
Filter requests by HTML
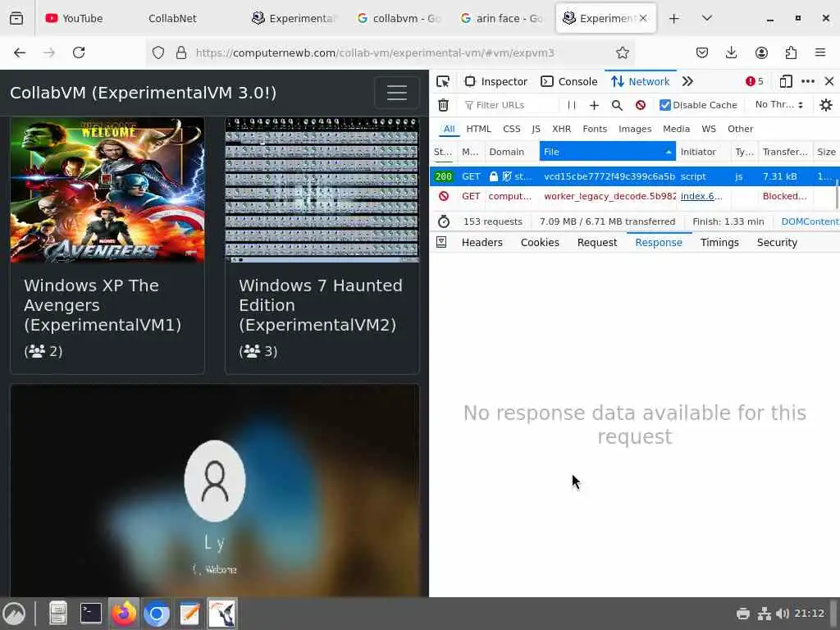point(478,129)
